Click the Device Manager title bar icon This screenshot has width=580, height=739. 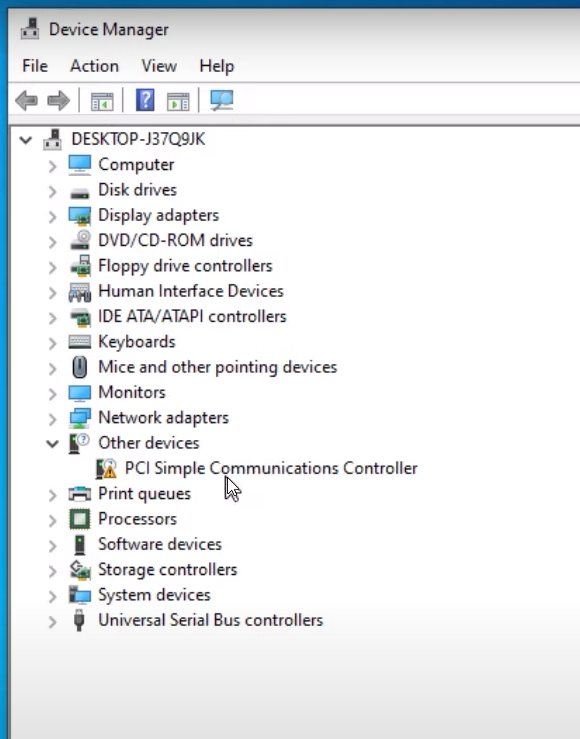(x=30, y=29)
